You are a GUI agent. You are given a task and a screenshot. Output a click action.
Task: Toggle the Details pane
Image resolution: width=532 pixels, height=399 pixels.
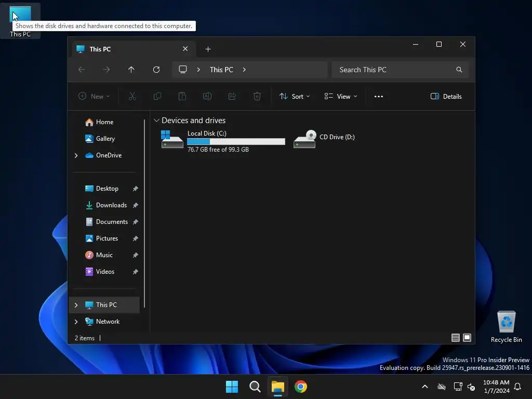tap(446, 96)
